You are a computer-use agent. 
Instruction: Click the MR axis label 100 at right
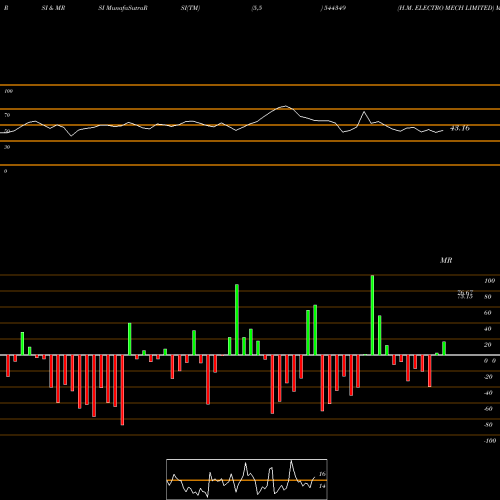pyautogui.click(x=489, y=281)
